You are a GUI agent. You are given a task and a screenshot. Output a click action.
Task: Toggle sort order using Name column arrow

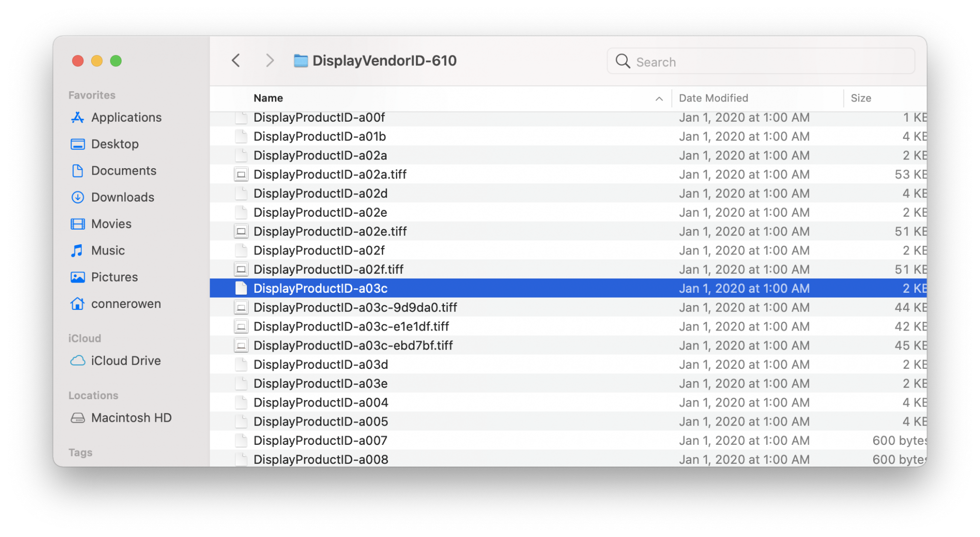click(659, 99)
